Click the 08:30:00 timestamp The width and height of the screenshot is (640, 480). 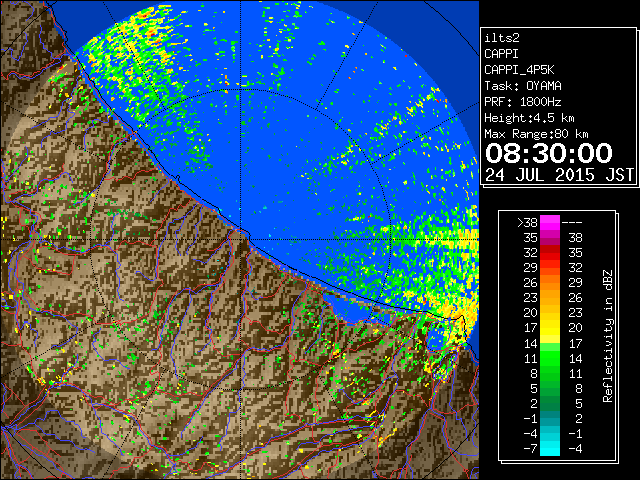pyautogui.click(x=549, y=153)
